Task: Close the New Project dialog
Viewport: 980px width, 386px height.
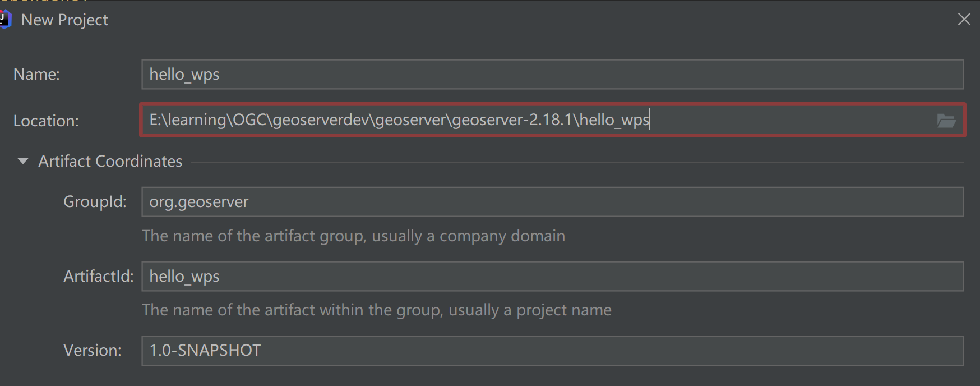Action: [964, 20]
